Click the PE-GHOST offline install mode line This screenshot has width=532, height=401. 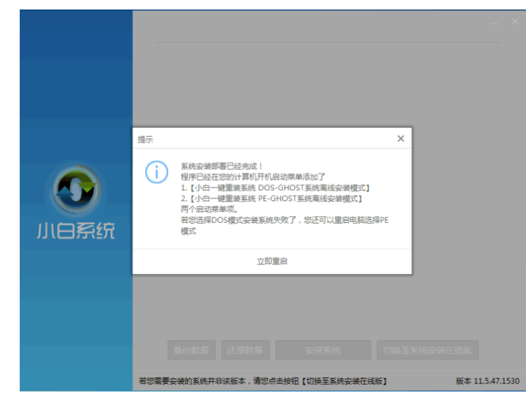[x=271, y=198]
